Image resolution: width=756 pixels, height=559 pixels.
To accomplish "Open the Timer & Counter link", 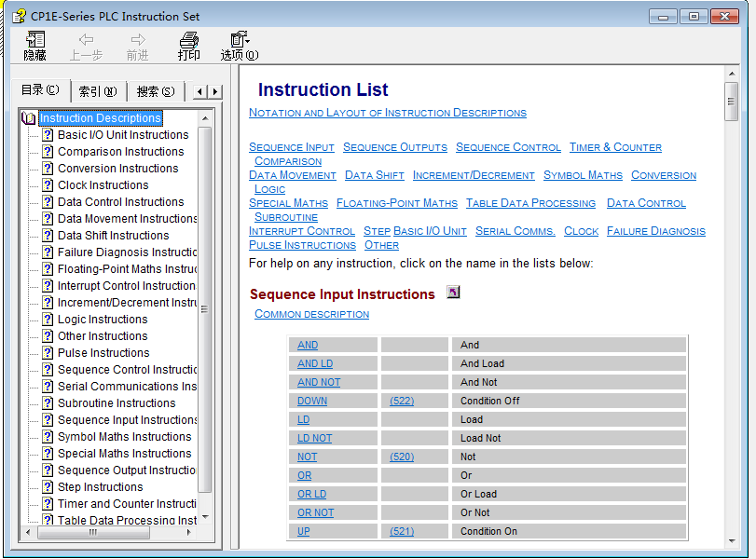I will point(615,147).
